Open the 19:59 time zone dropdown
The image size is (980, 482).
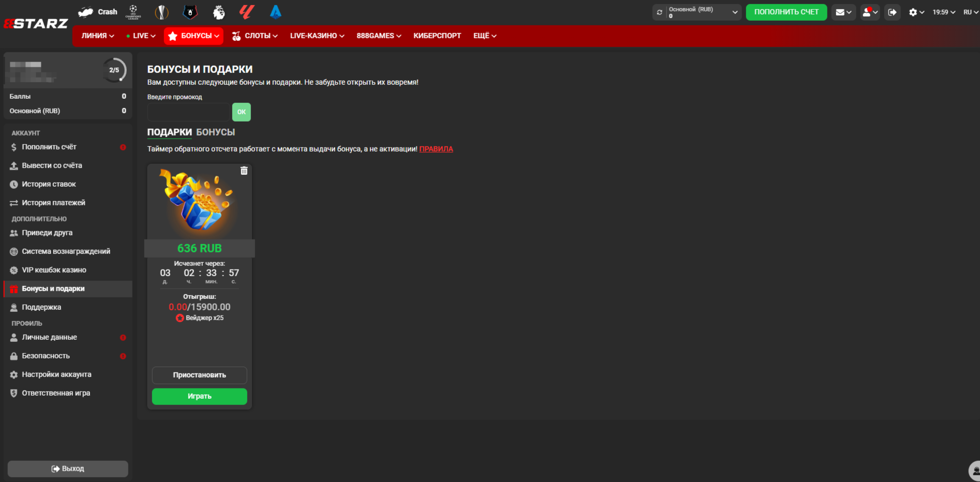(944, 12)
